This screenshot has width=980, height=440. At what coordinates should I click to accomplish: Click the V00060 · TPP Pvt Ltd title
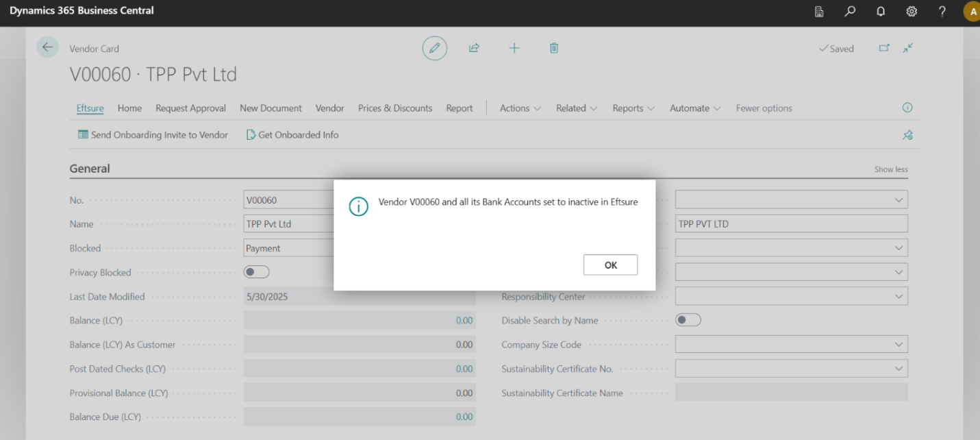tap(153, 75)
